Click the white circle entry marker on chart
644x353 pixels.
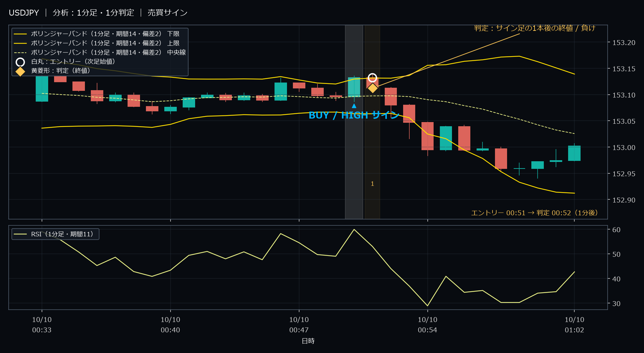(x=372, y=78)
